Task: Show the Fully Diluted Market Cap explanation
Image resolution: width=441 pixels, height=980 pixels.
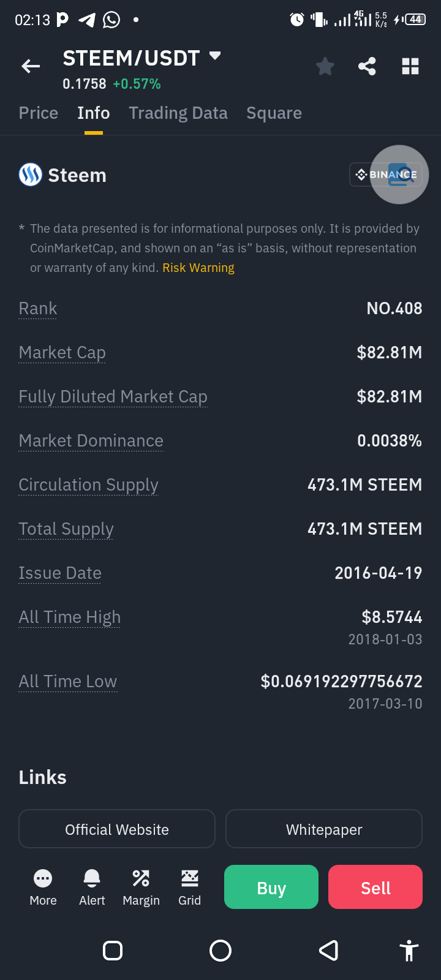Action: click(x=113, y=397)
